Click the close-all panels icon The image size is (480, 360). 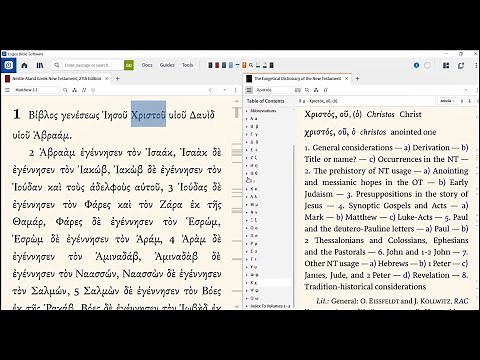461,65
